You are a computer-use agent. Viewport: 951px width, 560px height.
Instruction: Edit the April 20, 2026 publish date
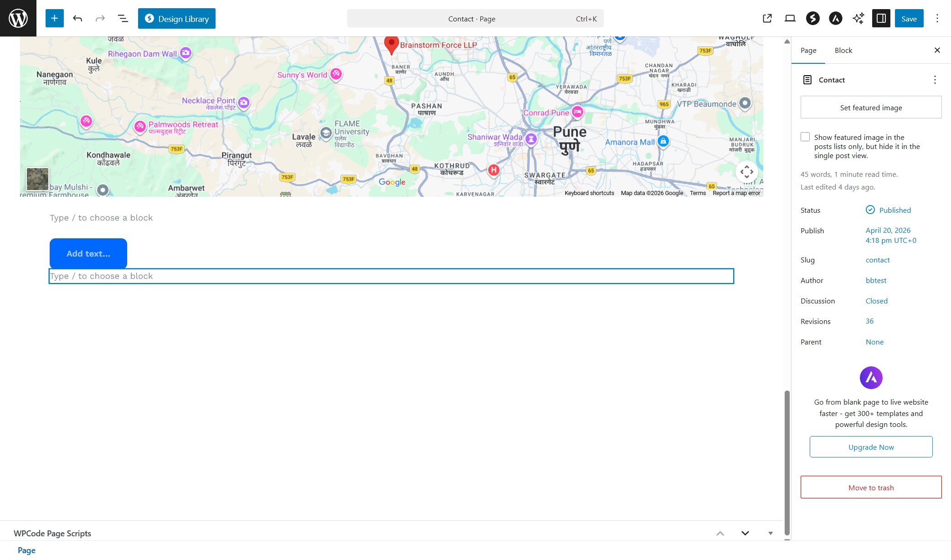coord(891,235)
